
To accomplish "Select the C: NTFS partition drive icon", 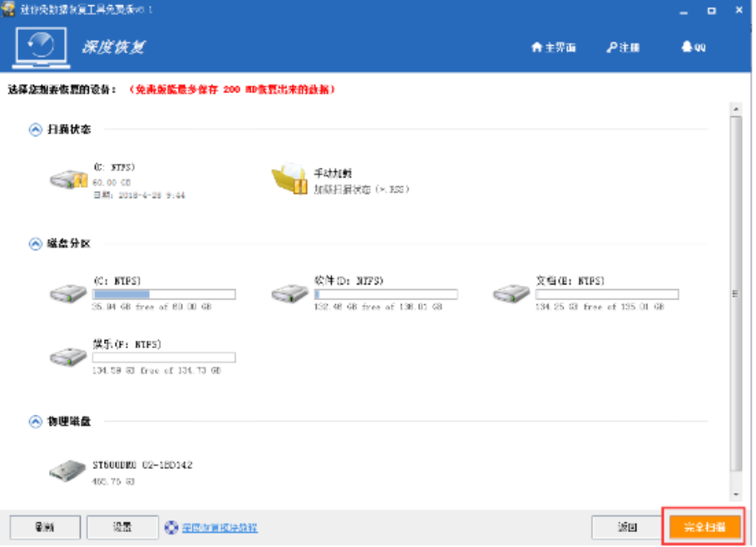I will [68, 293].
